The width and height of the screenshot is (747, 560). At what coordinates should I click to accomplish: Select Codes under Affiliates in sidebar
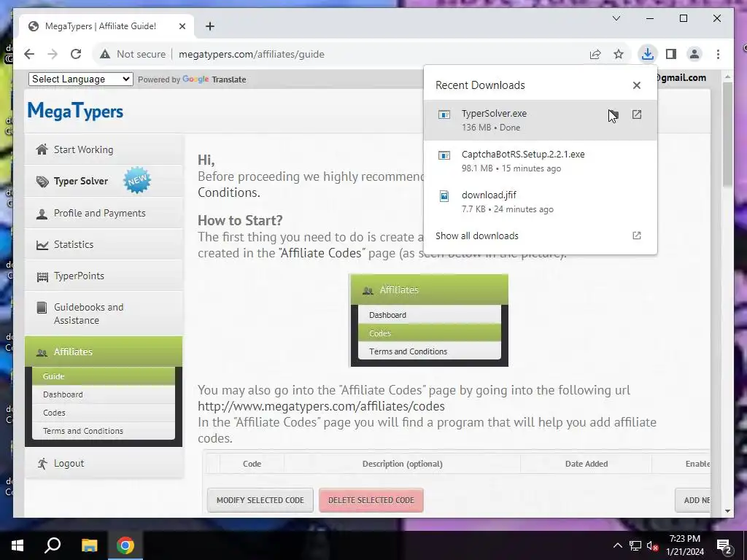104,413
